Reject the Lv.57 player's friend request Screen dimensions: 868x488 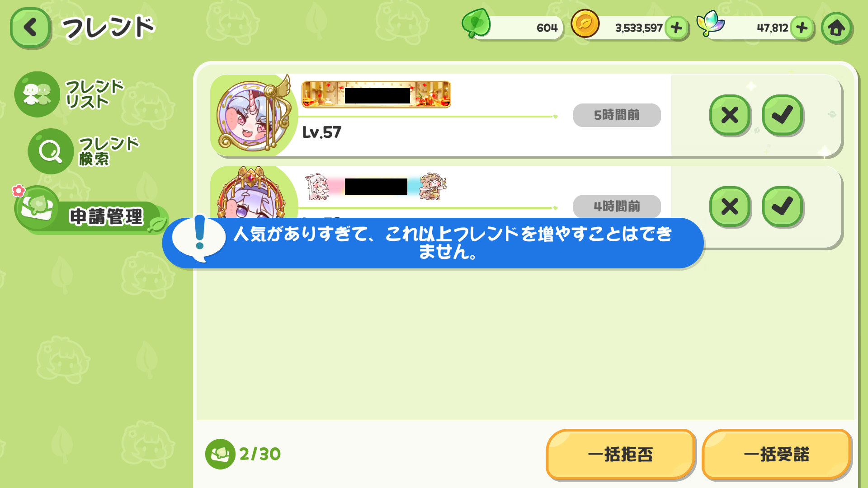click(x=730, y=115)
